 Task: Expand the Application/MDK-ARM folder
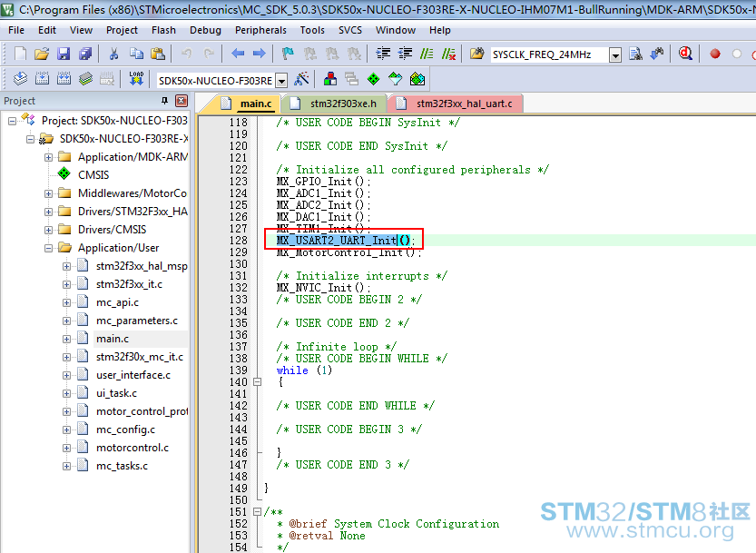pyautogui.click(x=48, y=157)
